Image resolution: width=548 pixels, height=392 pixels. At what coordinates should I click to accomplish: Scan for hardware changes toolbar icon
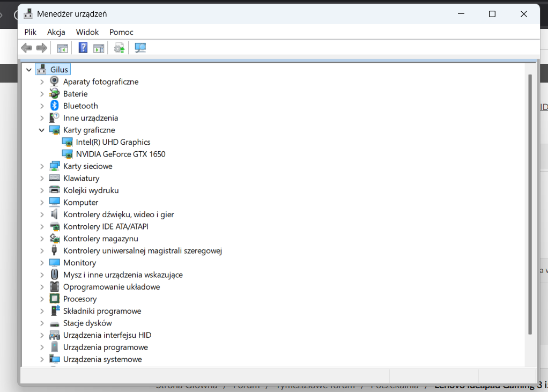tap(140, 48)
